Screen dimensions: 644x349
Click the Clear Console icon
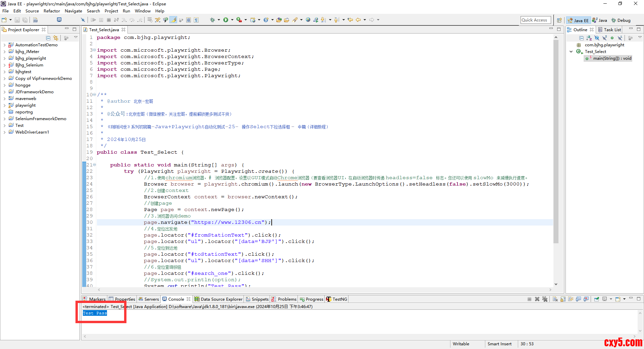[x=555, y=299]
